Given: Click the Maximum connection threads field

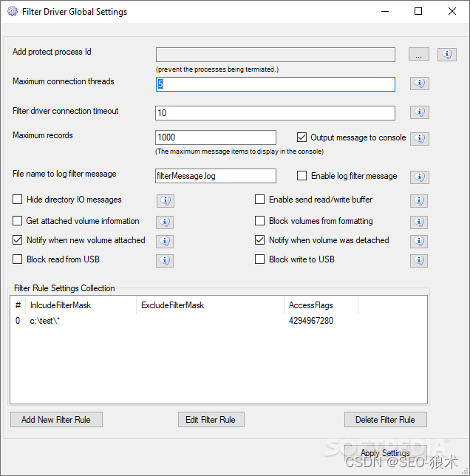Looking at the screenshot, I should [276, 84].
